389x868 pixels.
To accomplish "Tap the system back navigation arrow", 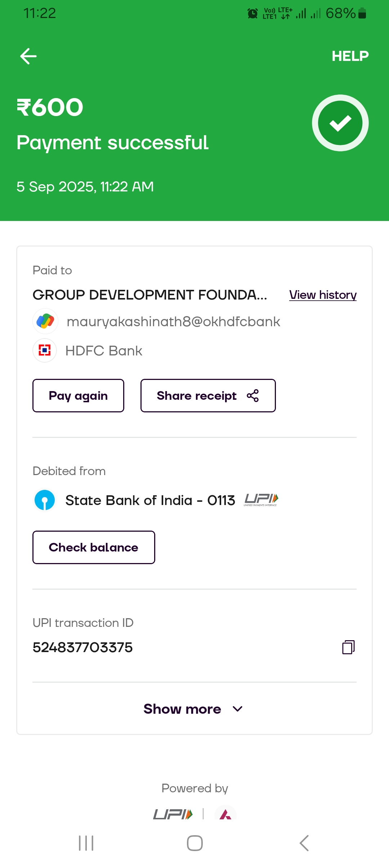I will point(304,843).
